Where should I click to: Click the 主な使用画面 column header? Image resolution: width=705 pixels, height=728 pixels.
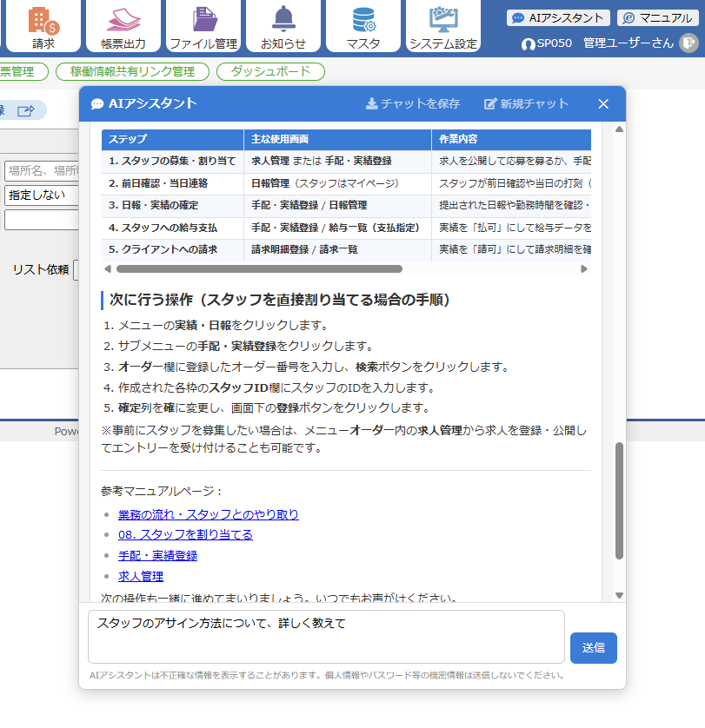(x=338, y=139)
